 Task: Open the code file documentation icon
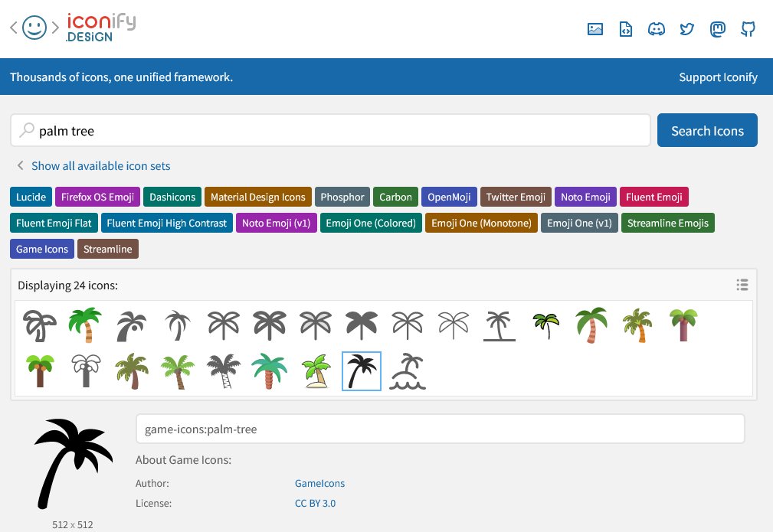click(x=626, y=29)
